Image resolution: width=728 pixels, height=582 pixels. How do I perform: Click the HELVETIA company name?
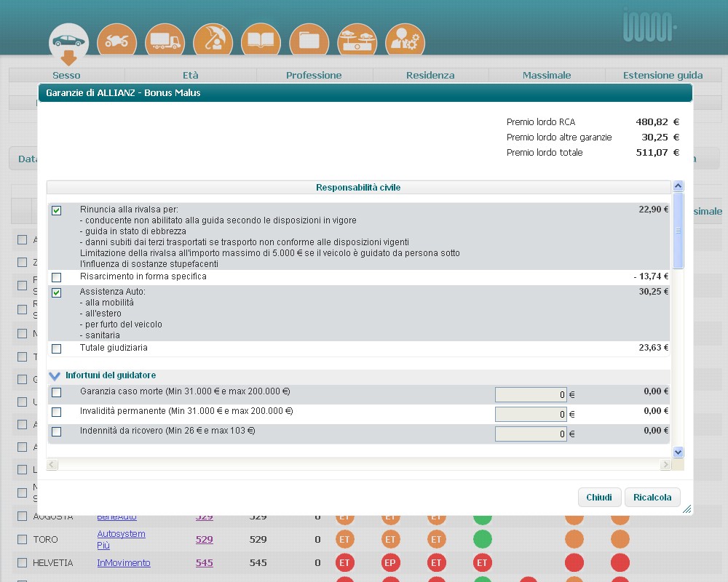tap(53, 563)
